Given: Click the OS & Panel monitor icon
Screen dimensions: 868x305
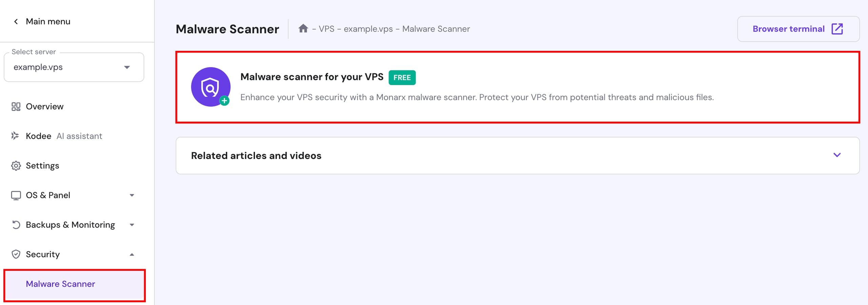Looking at the screenshot, I should click(x=16, y=196).
